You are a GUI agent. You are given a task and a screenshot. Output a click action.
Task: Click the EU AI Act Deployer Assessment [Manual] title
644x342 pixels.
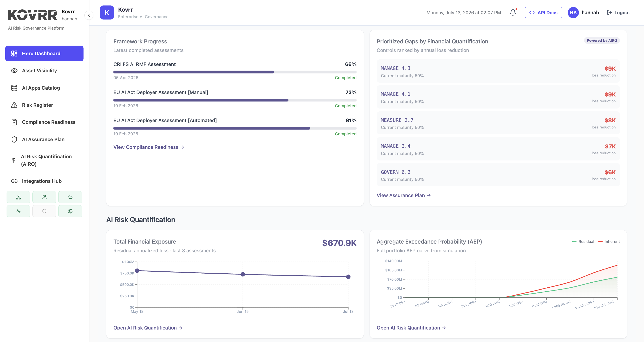(161, 92)
